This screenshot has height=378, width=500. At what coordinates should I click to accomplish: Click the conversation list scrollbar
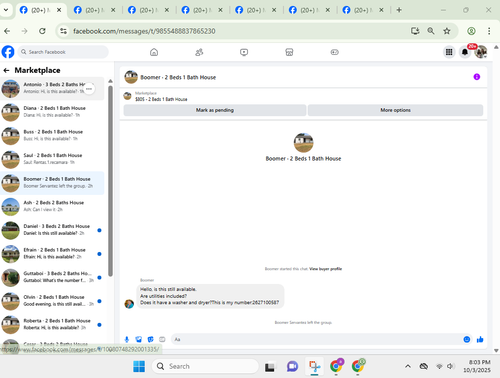110,181
